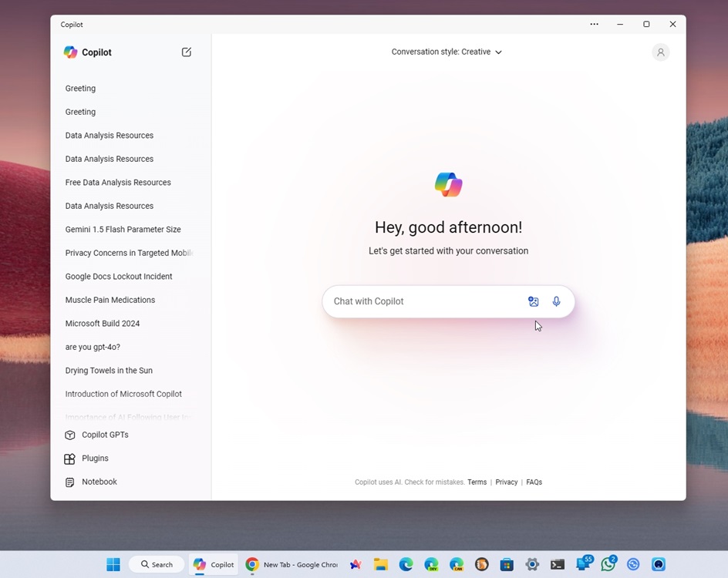
Task: Open the chevron next to Creative style
Action: click(x=498, y=52)
